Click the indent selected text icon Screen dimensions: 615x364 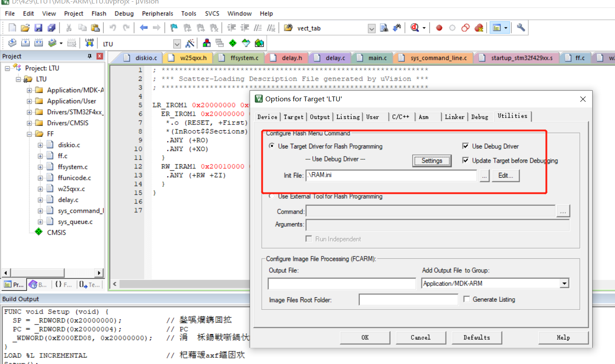point(232,28)
